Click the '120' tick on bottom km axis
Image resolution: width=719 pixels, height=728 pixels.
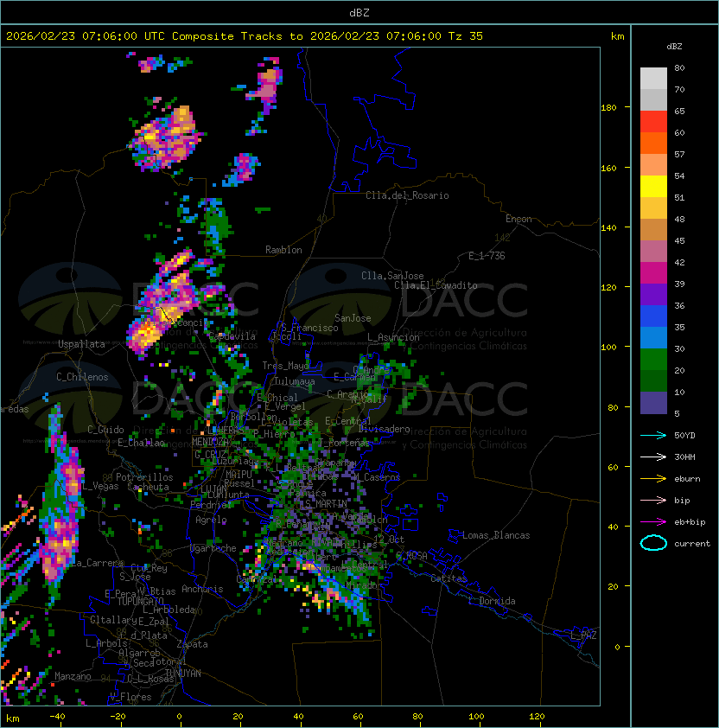pyautogui.click(x=537, y=717)
